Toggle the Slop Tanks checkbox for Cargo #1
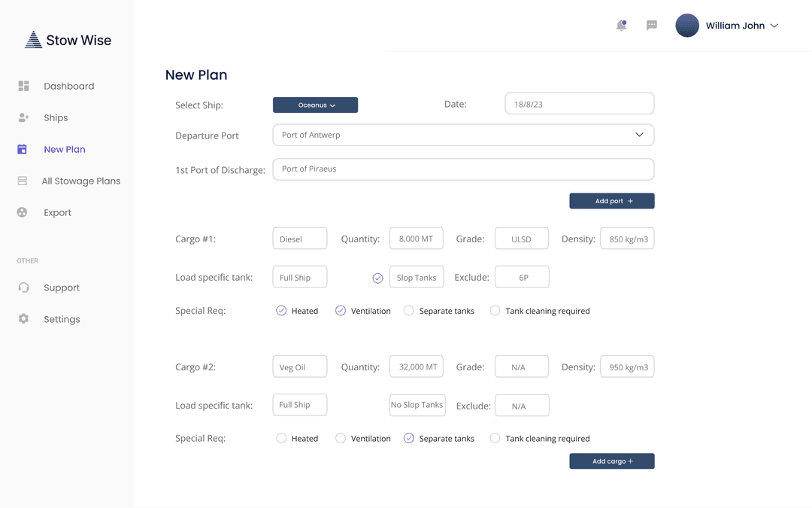The image size is (812, 508). [x=377, y=277]
